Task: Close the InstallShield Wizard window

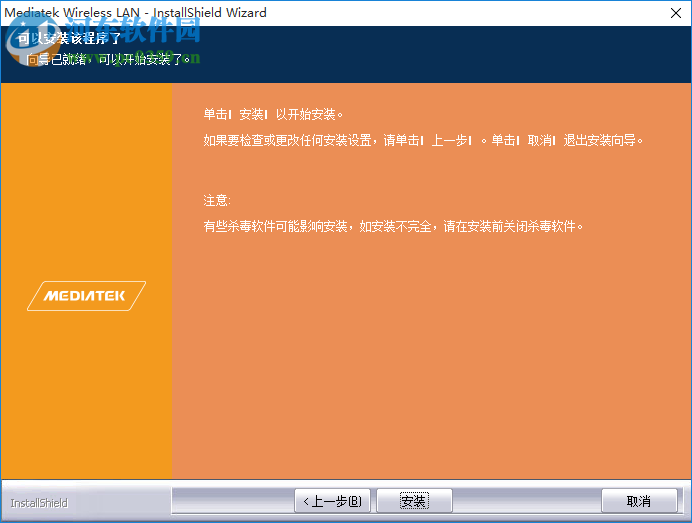Action: [676, 13]
